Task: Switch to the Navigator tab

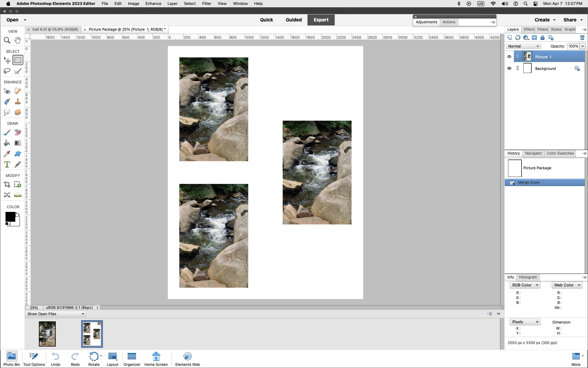Action: (x=533, y=153)
